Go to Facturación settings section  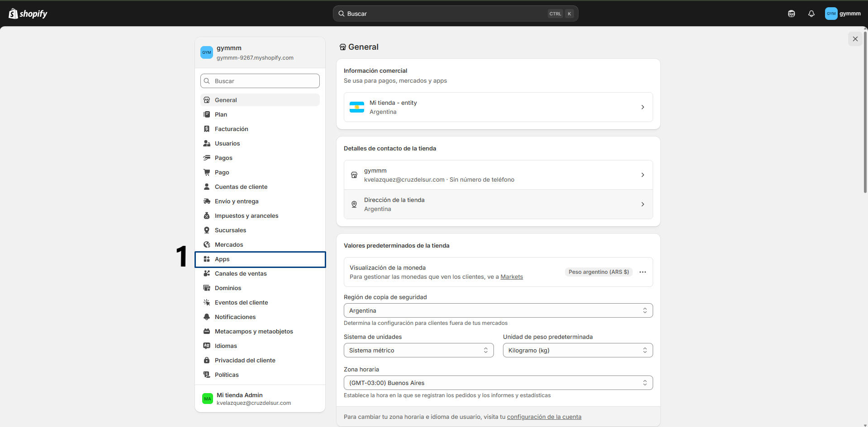coord(231,129)
